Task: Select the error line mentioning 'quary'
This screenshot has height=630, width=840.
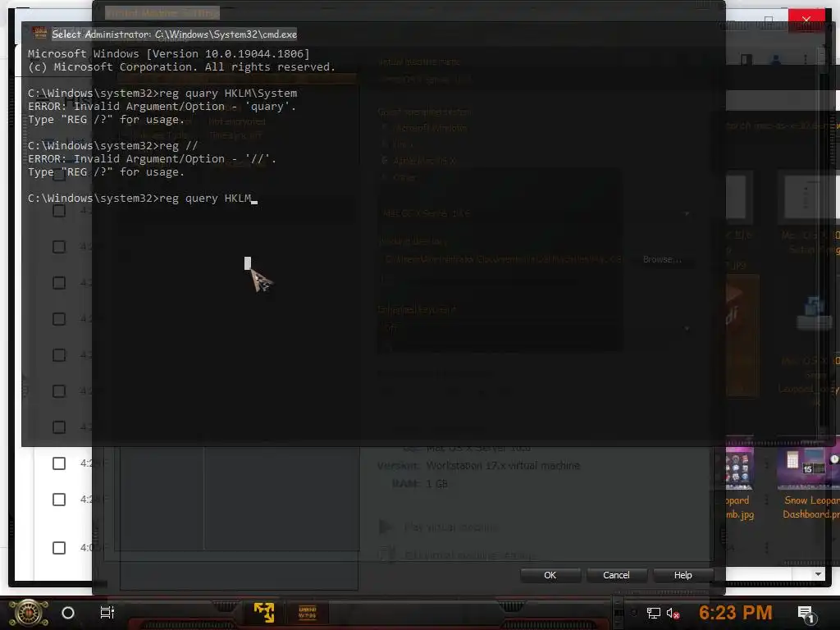Action: 162,106
